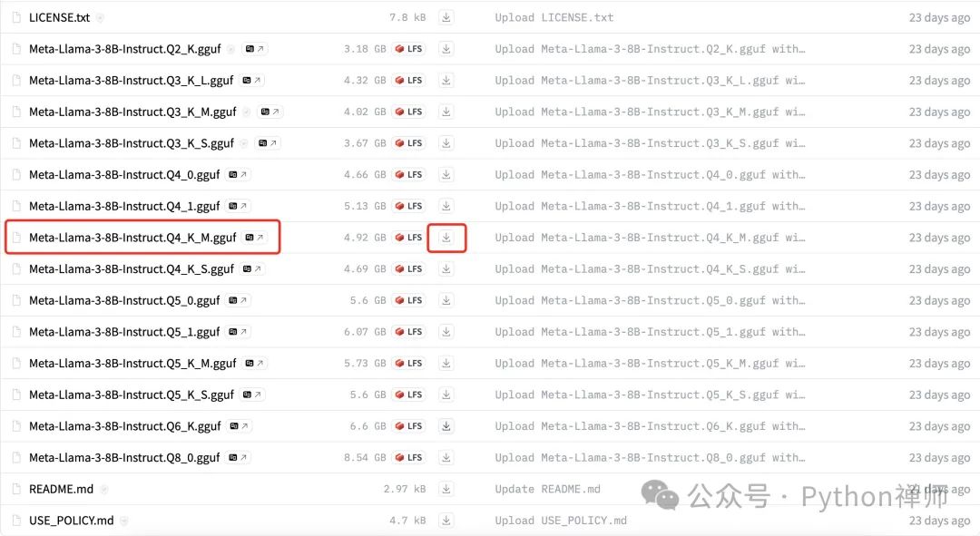Open the README.md file name link
The height and width of the screenshot is (536, 980).
62,489
